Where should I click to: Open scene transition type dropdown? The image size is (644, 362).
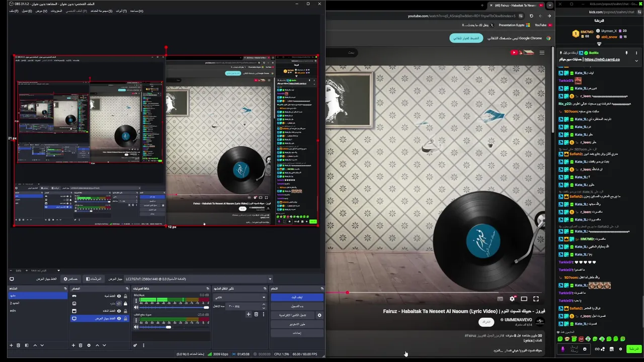(x=240, y=297)
